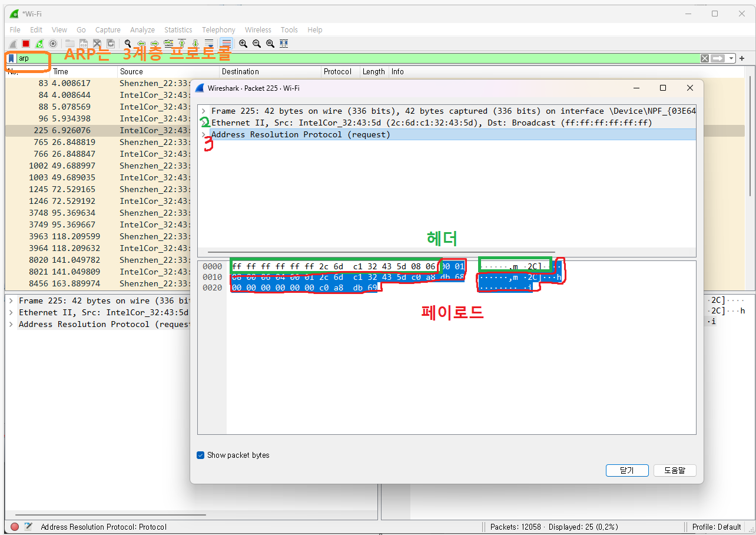756x535 pixels.
Task: Open expert information red circle in status bar
Action: (15, 527)
